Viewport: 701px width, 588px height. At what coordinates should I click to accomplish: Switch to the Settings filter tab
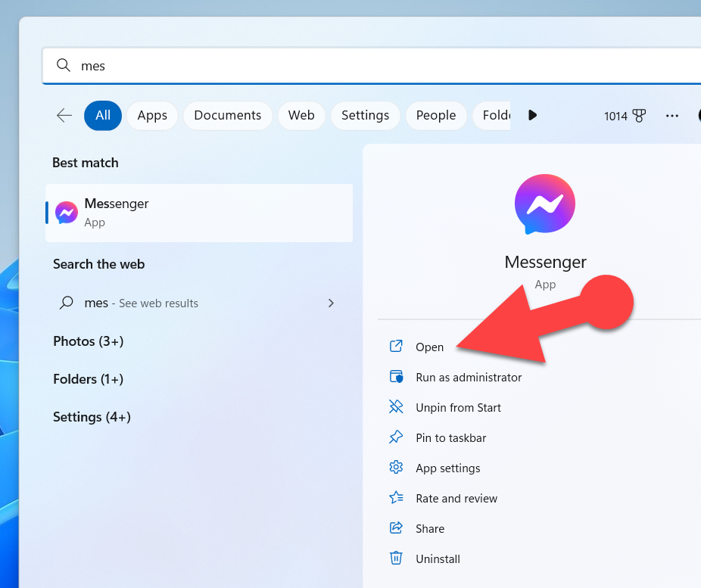click(365, 115)
